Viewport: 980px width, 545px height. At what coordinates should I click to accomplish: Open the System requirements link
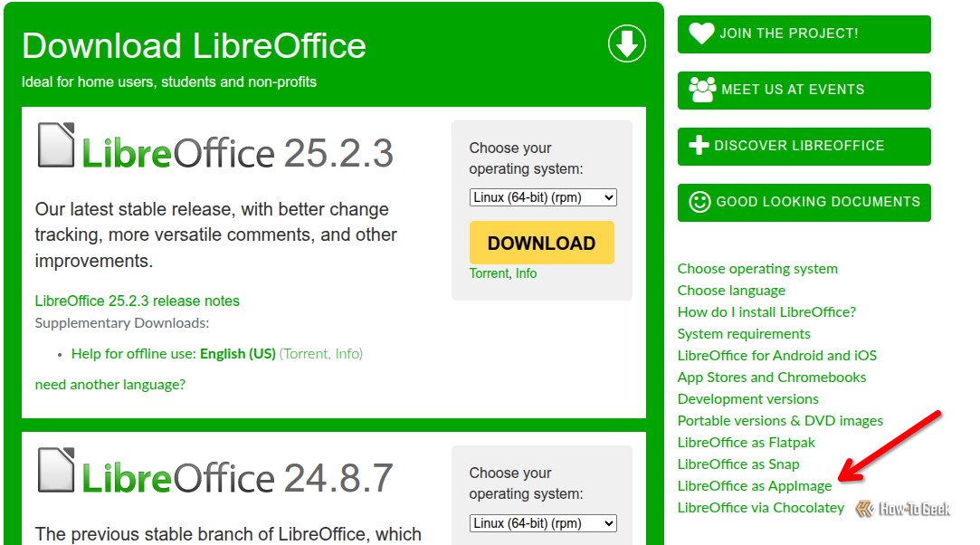click(x=744, y=334)
